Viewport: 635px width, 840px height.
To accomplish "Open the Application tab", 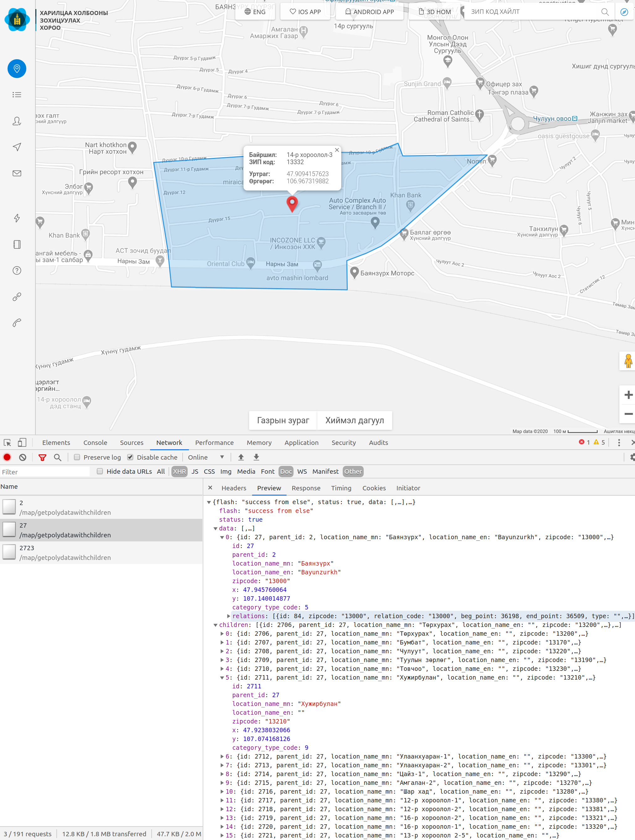I will click(302, 442).
